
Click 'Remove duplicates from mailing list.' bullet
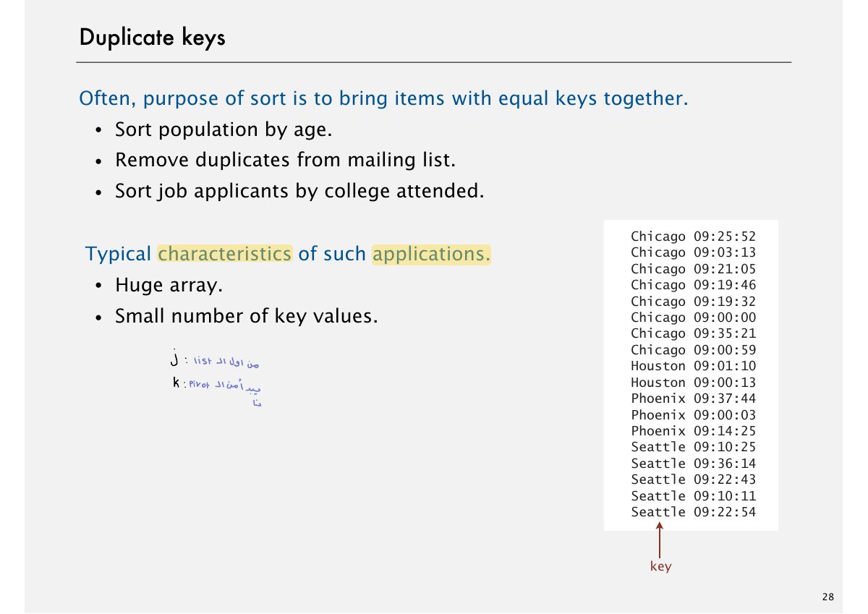click(285, 160)
